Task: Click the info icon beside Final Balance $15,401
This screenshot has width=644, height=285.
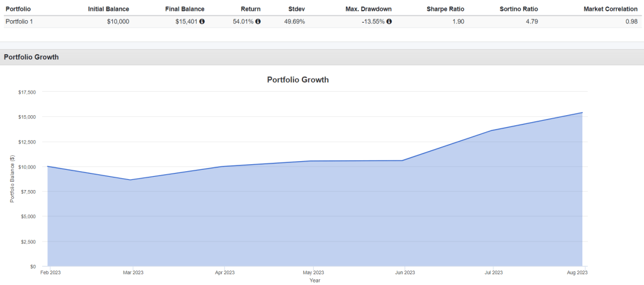Action: pyautogui.click(x=202, y=21)
